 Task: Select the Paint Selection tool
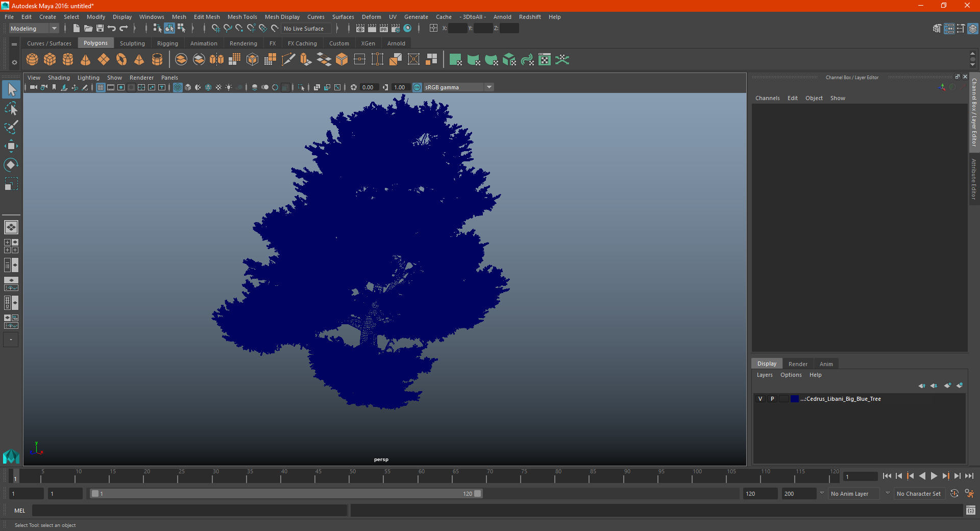[x=11, y=127]
